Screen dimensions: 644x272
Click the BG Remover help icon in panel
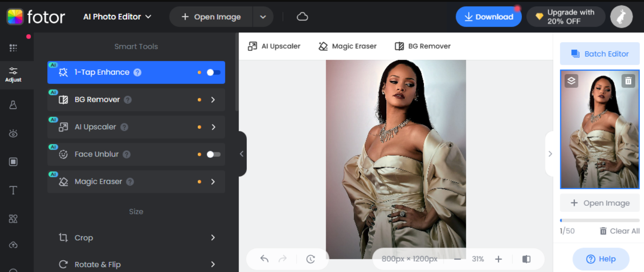click(128, 100)
